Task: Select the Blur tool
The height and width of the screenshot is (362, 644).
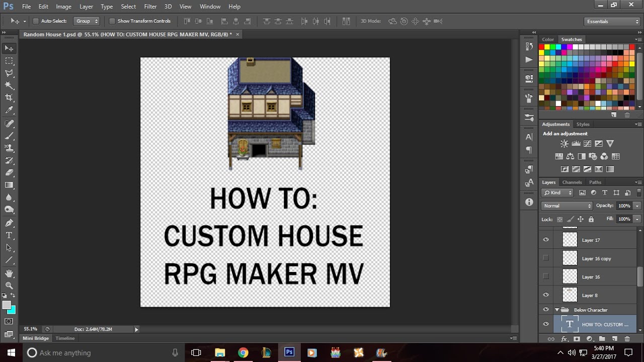Action: [9, 198]
